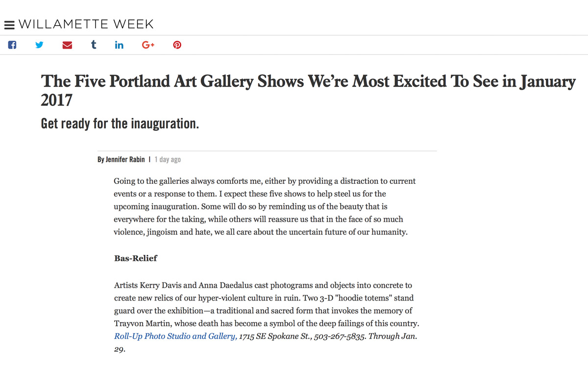Share the article on LinkedIn
The height and width of the screenshot is (376, 588).
(119, 45)
